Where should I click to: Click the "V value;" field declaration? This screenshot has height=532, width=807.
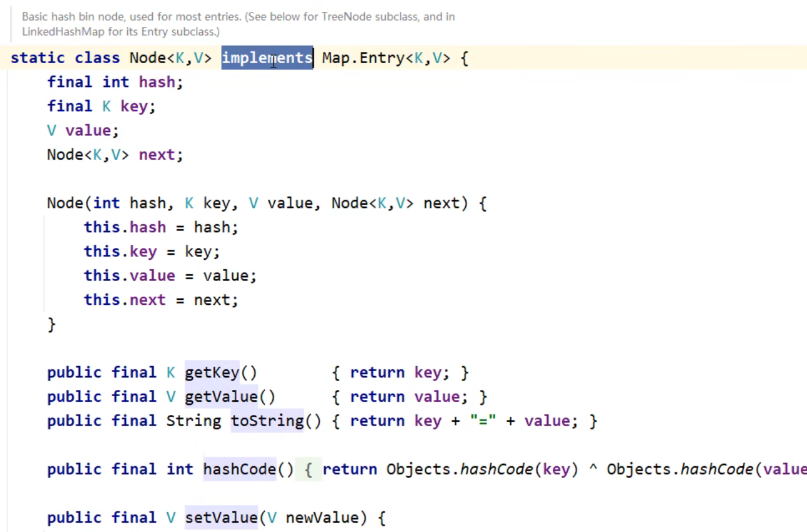83,131
